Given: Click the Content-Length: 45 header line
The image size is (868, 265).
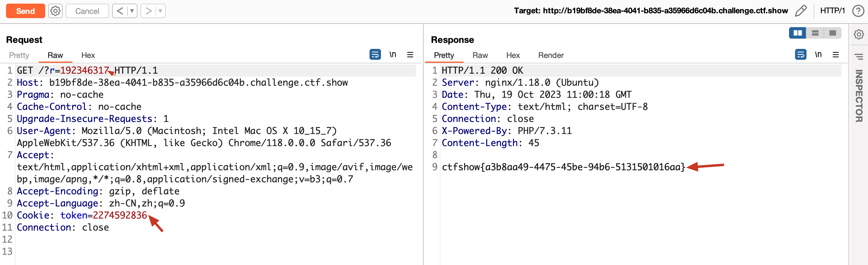Looking at the screenshot, I should [x=490, y=143].
